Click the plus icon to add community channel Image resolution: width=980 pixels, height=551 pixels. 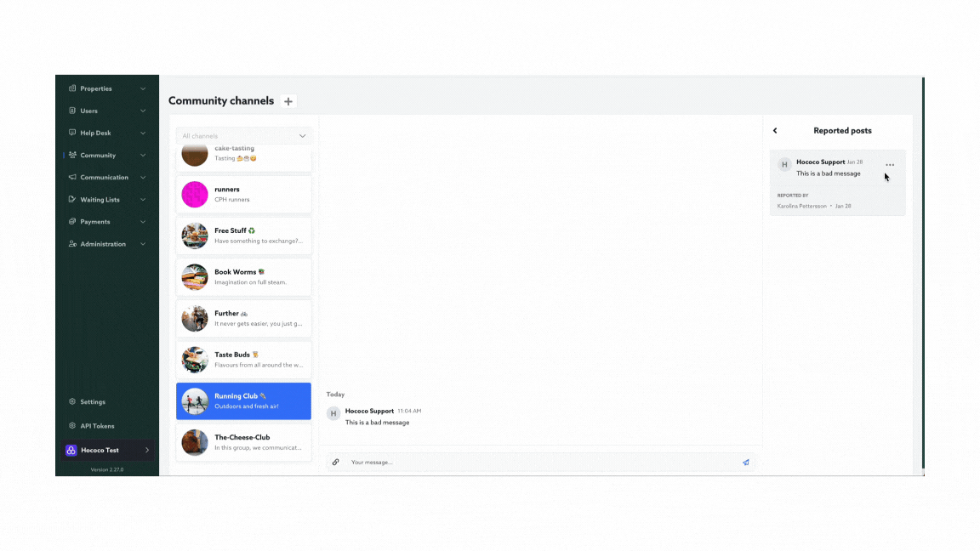click(x=288, y=101)
